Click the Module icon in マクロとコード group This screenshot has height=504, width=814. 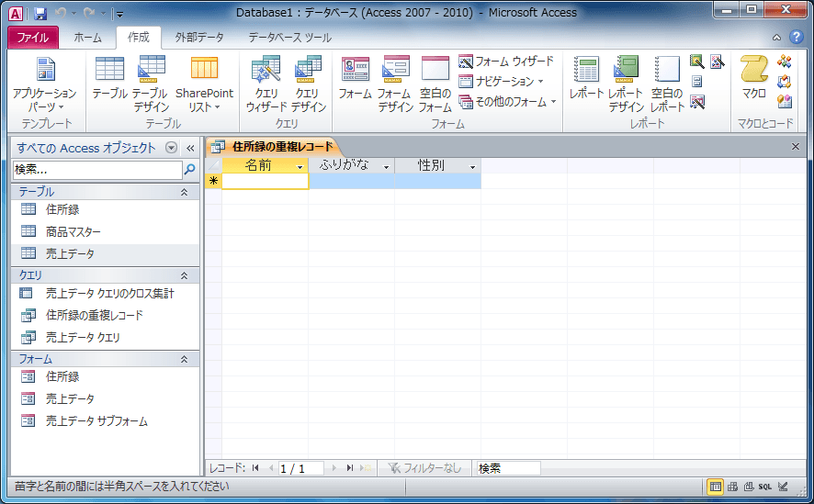tap(785, 62)
